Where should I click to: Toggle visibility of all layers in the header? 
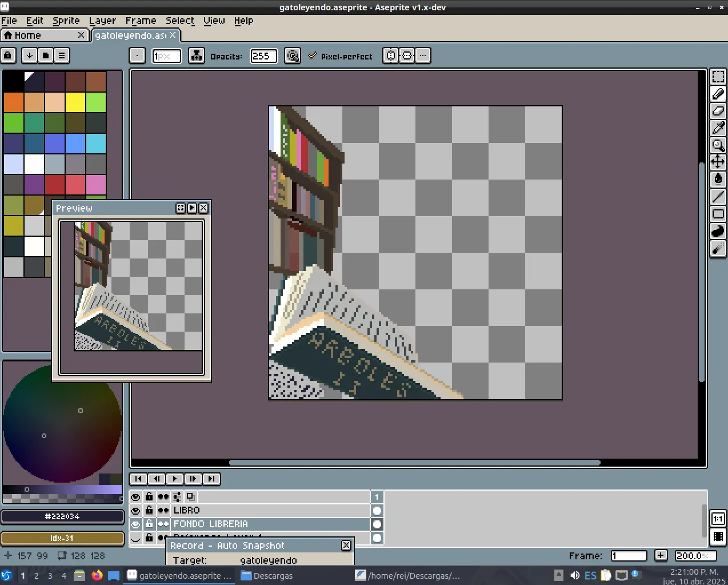(x=135, y=497)
